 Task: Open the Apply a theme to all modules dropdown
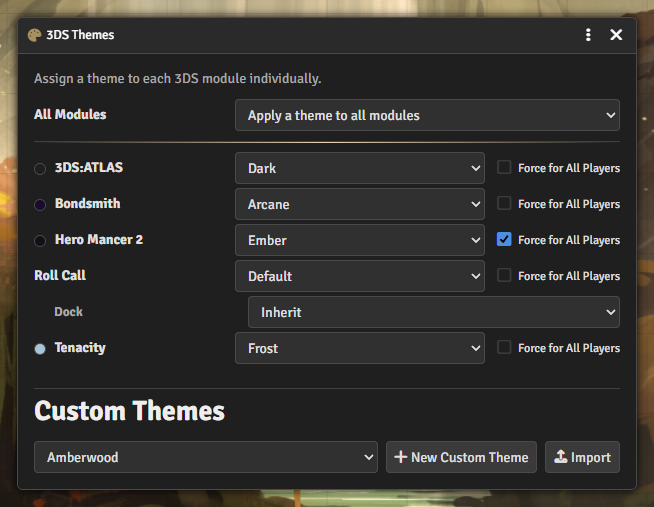[427, 115]
